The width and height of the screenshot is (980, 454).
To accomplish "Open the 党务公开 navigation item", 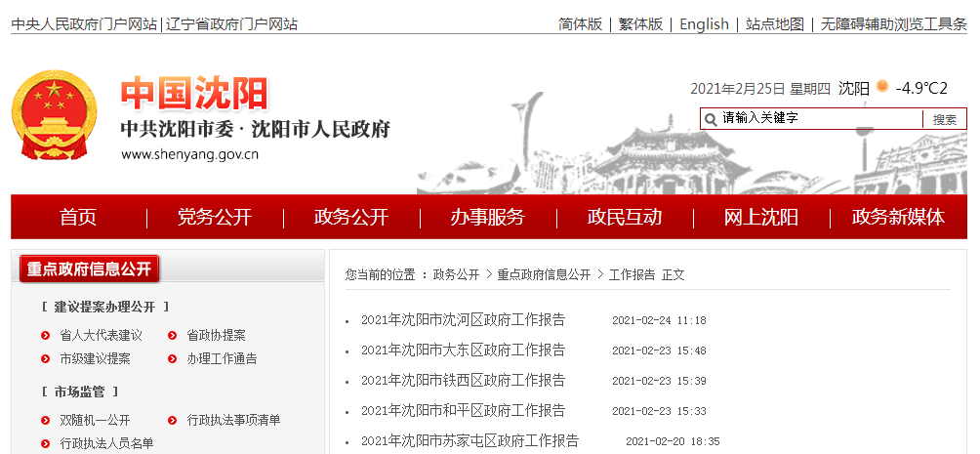I will click(x=215, y=217).
